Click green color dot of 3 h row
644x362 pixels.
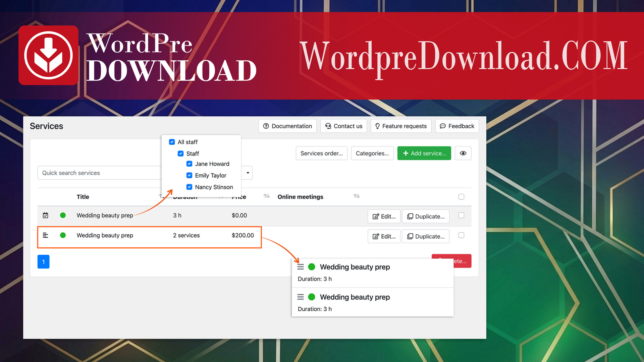point(63,215)
